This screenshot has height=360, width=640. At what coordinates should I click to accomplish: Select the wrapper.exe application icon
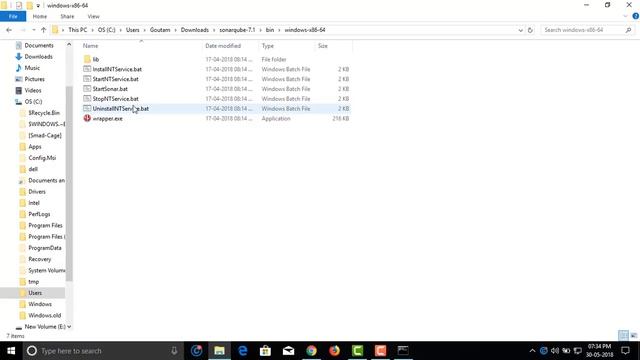click(87, 118)
